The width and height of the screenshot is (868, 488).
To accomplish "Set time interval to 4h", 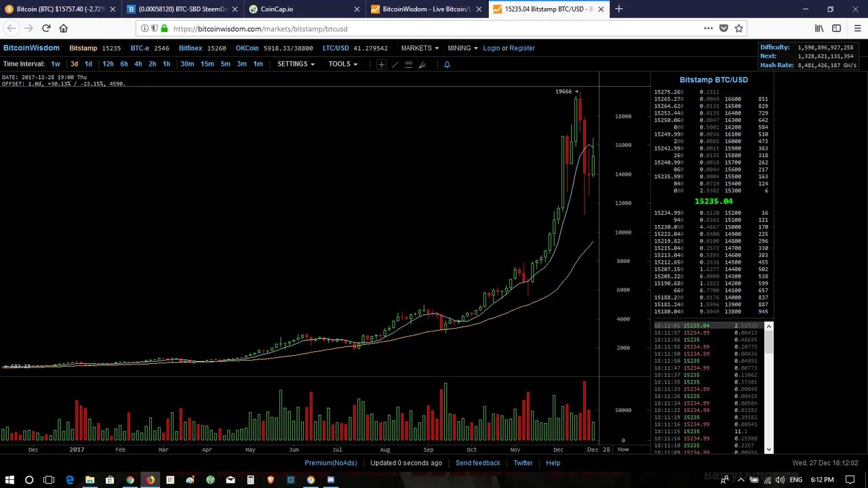I will tap(138, 64).
